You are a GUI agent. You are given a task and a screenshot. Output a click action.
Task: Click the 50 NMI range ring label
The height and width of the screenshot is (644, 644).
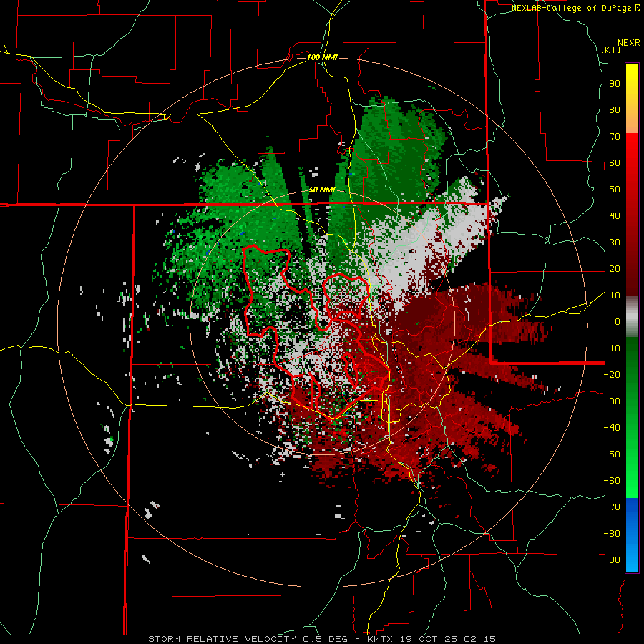322,190
